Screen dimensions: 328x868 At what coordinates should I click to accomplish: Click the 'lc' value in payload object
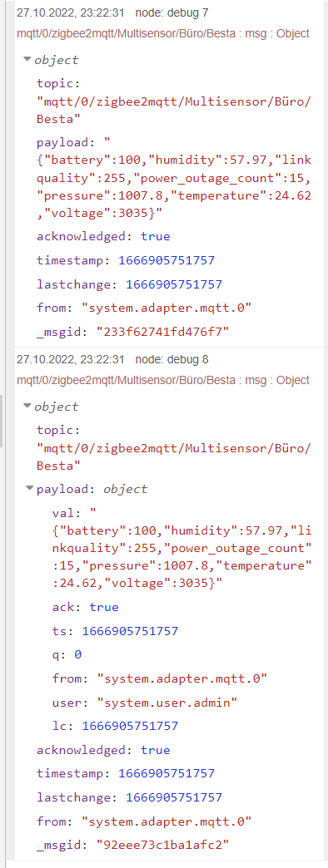pos(130,726)
